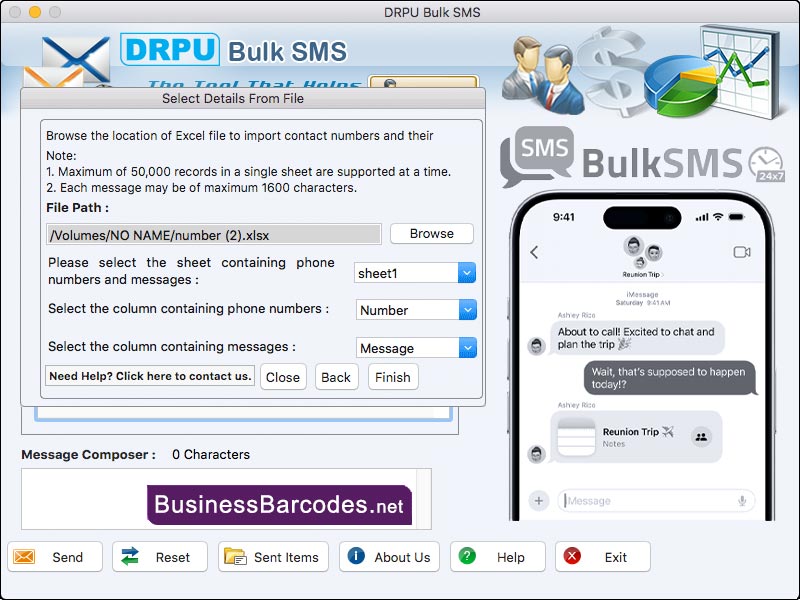The height and width of the screenshot is (600, 800).
Task: Close the Select Details From File dialog
Action: (283, 377)
